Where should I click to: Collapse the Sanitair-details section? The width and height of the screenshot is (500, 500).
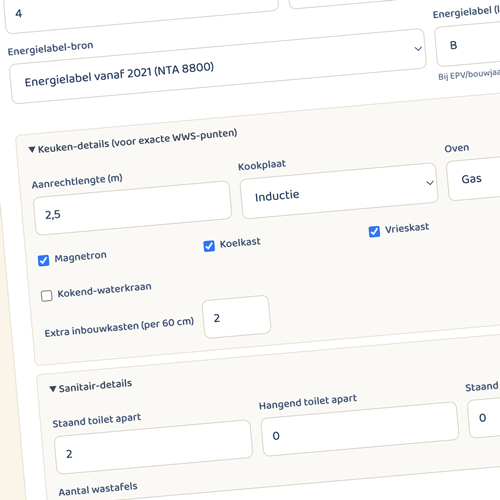point(91,386)
